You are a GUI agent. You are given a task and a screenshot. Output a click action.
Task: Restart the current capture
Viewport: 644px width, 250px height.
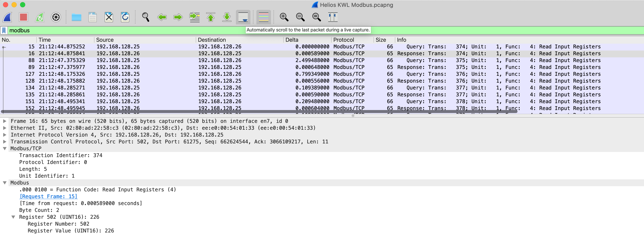(40, 17)
